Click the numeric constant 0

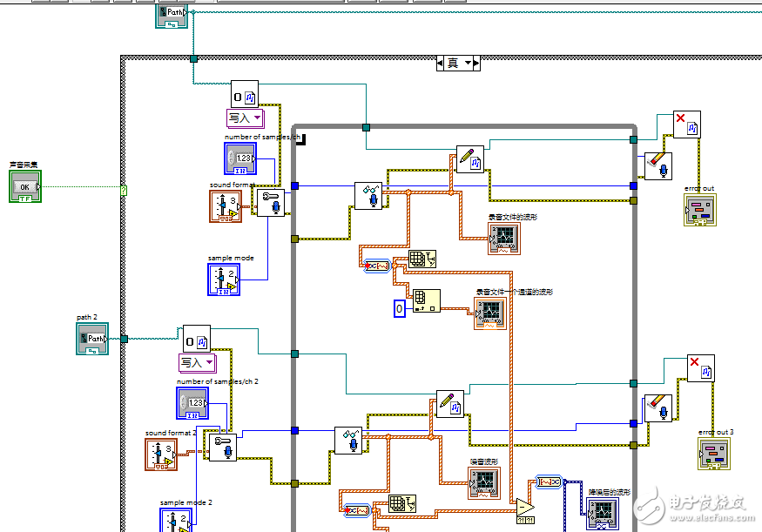[x=400, y=308]
